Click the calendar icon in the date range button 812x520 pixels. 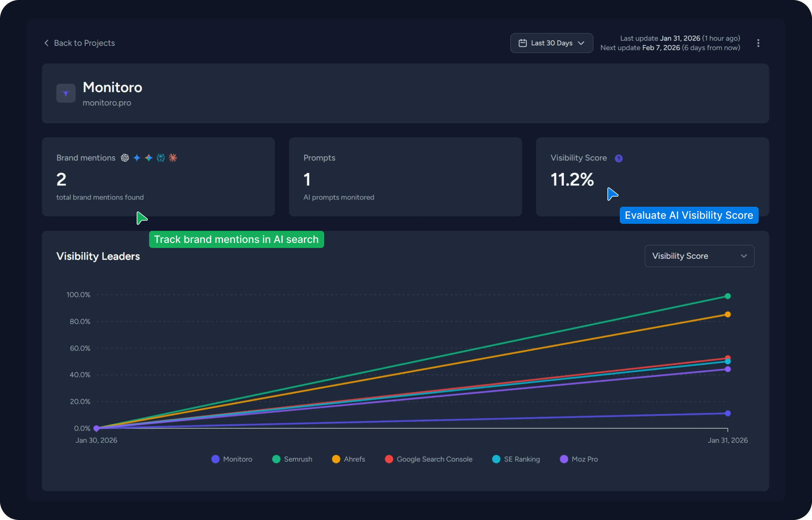523,43
